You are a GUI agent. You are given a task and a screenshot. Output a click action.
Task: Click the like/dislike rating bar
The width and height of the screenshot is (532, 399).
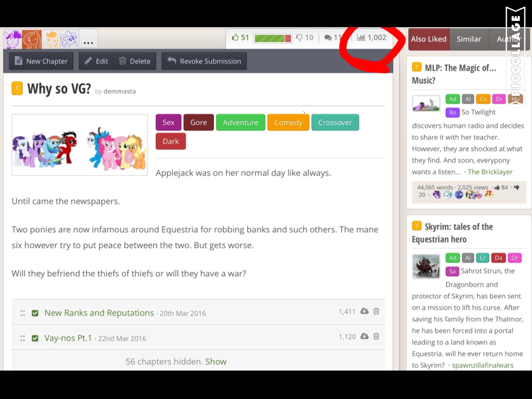tap(273, 38)
